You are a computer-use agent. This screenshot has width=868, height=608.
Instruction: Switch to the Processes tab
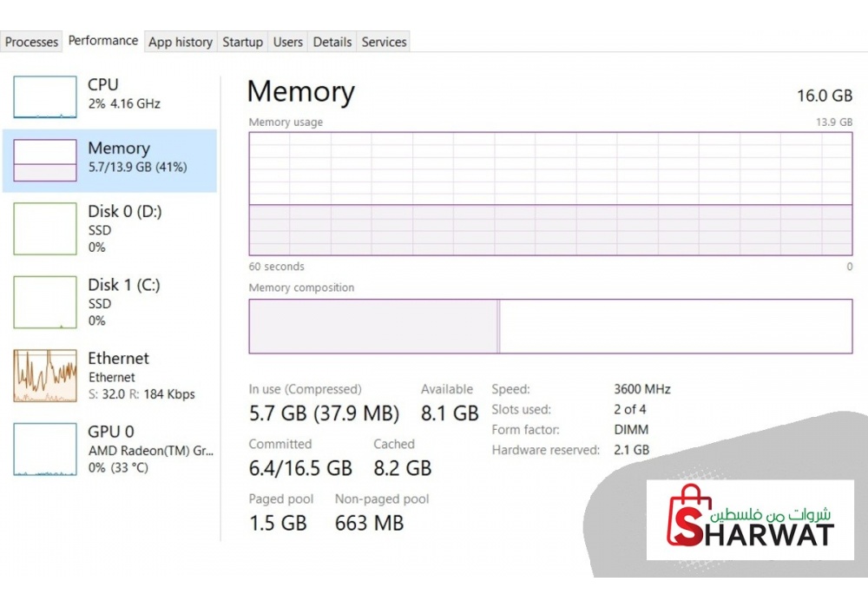coord(32,42)
